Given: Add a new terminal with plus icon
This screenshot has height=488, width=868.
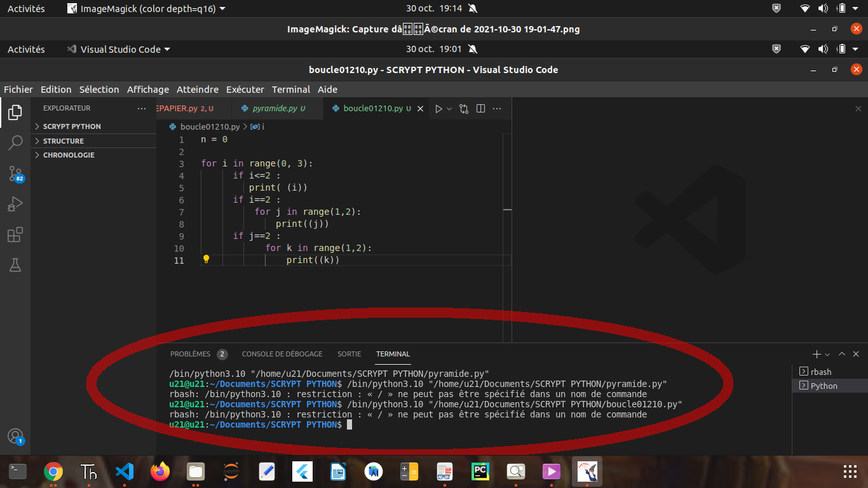Looking at the screenshot, I should point(817,354).
